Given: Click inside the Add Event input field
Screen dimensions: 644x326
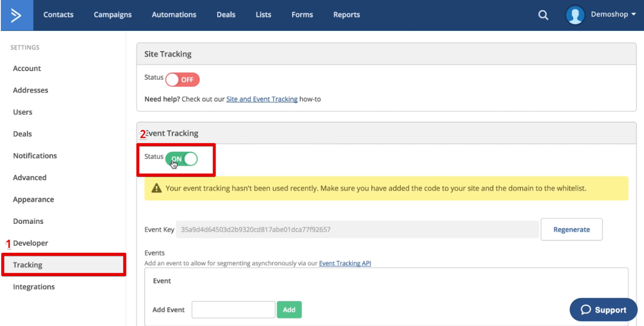Looking at the screenshot, I should pyautogui.click(x=233, y=309).
